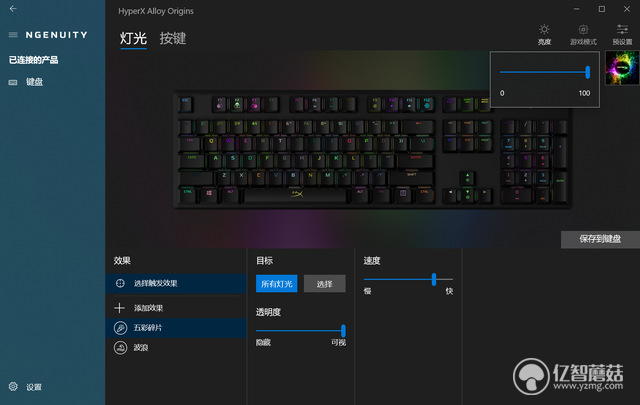Select the 波浪 wave effect icon
This screenshot has height=405, width=640.
point(120,348)
